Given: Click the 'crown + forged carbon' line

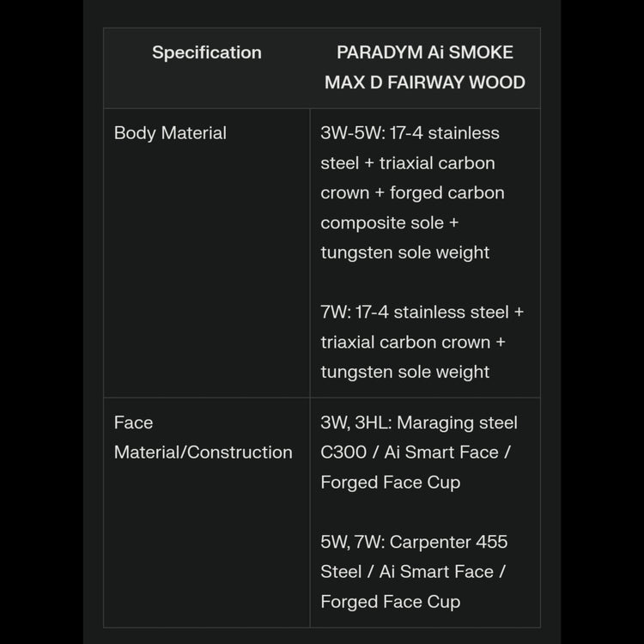Looking at the screenshot, I should point(412,193).
